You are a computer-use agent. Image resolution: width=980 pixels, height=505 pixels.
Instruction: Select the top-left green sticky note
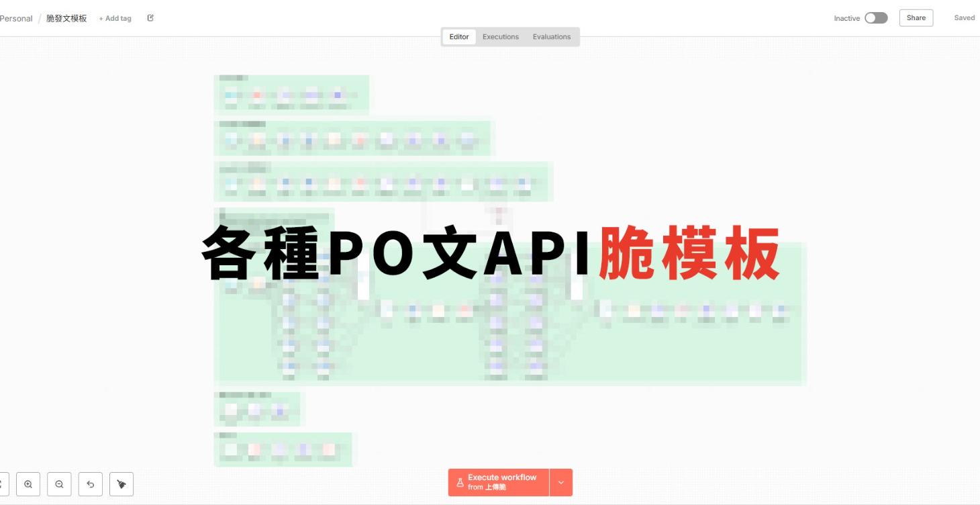291,94
